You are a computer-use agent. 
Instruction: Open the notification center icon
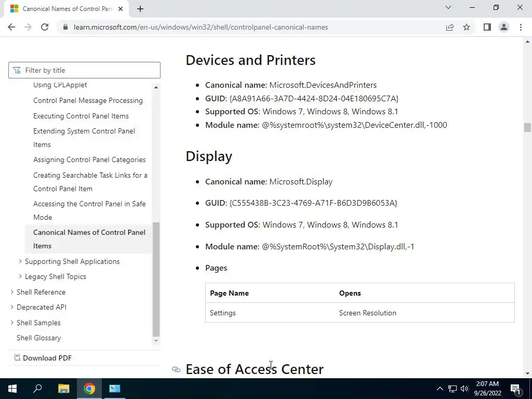click(515, 389)
